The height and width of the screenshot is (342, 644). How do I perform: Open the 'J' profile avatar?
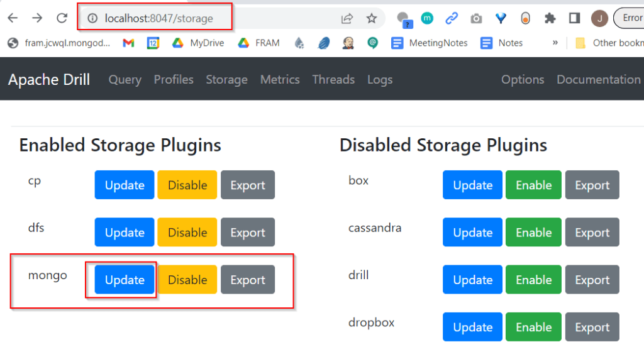coord(599,18)
